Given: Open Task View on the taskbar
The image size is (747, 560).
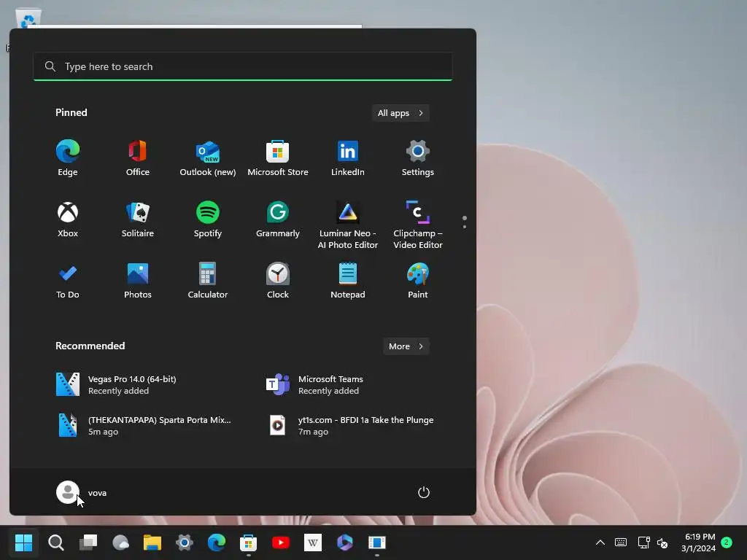Looking at the screenshot, I should pos(88,542).
